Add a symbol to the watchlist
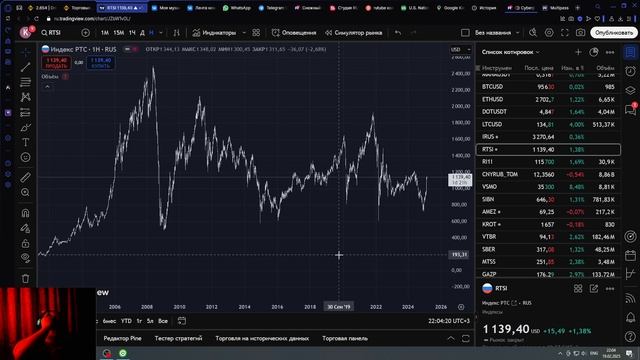Viewport: 640px width, 360px height. pos(578,52)
